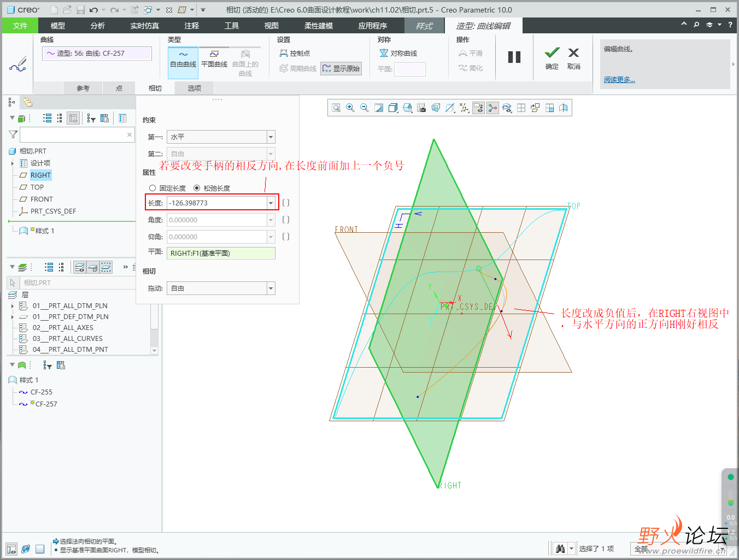The width and height of the screenshot is (739, 560).
Task: Open the 阅读更多... help link
Action: [619, 79]
